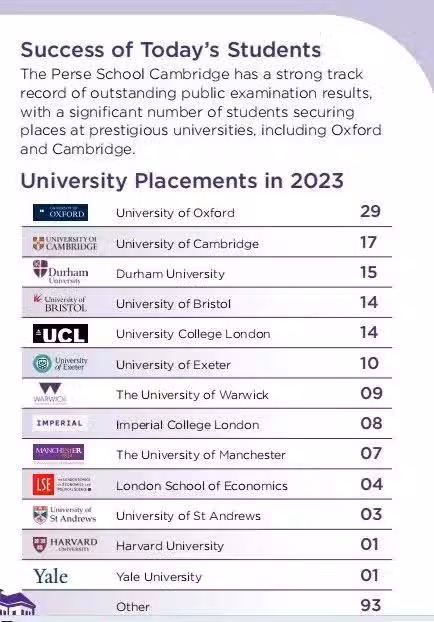Click the University of Oxford logo
The width and height of the screenshot is (434, 622).
[60, 213]
